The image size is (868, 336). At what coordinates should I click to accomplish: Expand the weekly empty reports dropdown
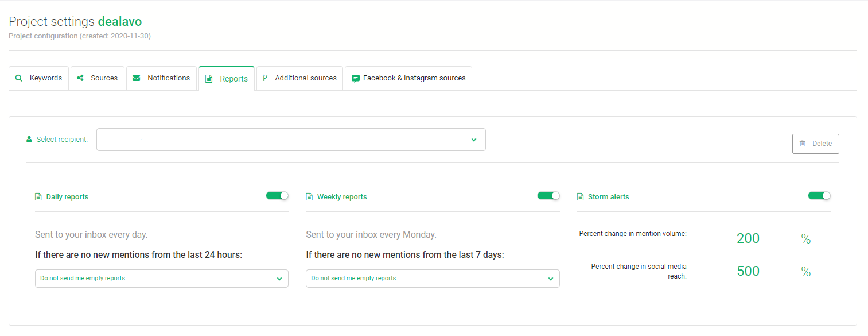(433, 279)
